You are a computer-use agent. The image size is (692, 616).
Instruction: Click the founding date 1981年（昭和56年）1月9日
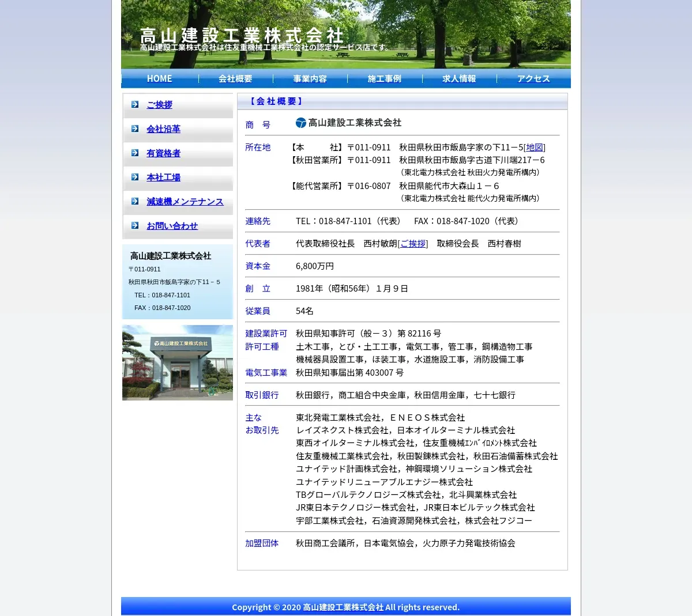[352, 288]
